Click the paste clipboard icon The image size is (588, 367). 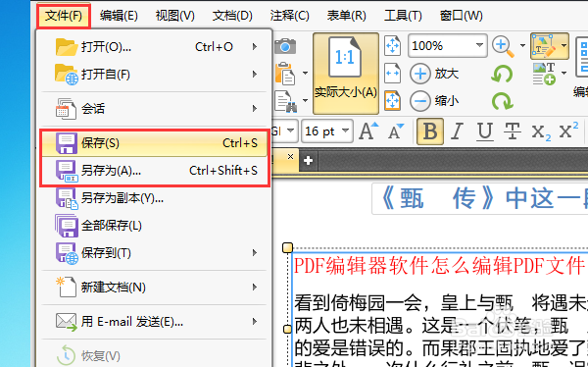tap(286, 73)
